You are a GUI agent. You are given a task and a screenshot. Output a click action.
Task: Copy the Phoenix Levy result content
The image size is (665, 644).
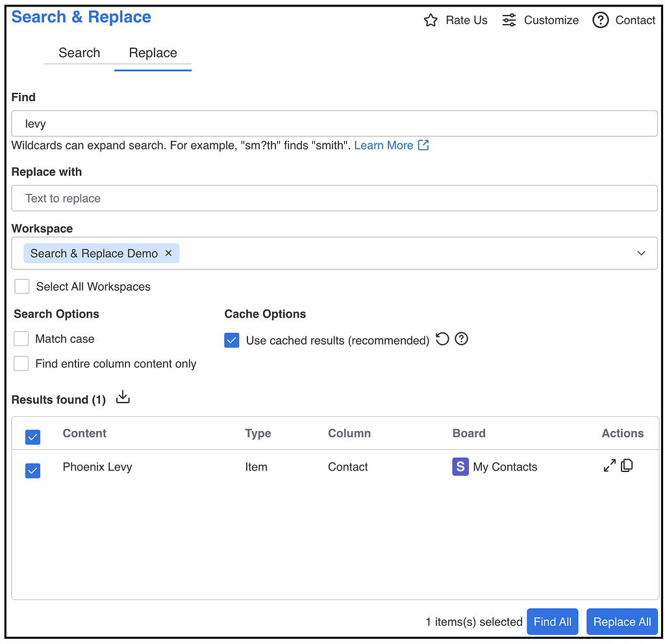[x=627, y=465]
